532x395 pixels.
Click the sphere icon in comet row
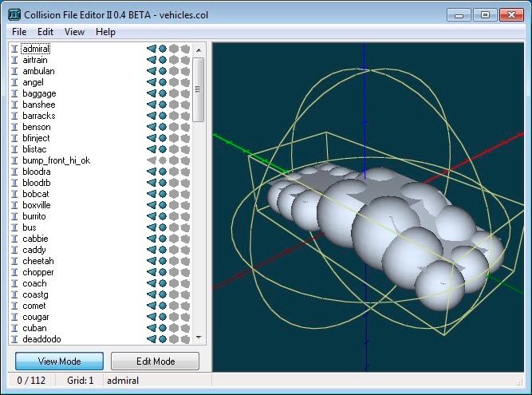point(163,306)
